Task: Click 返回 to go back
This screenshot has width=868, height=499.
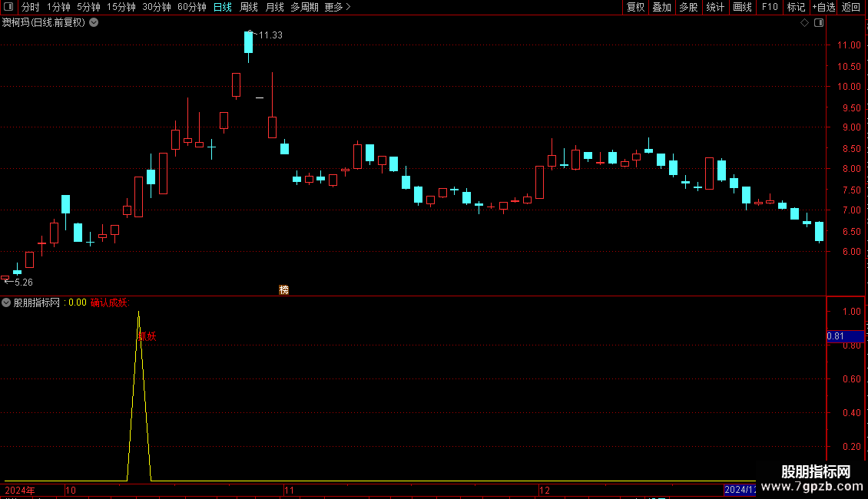Action: click(851, 7)
